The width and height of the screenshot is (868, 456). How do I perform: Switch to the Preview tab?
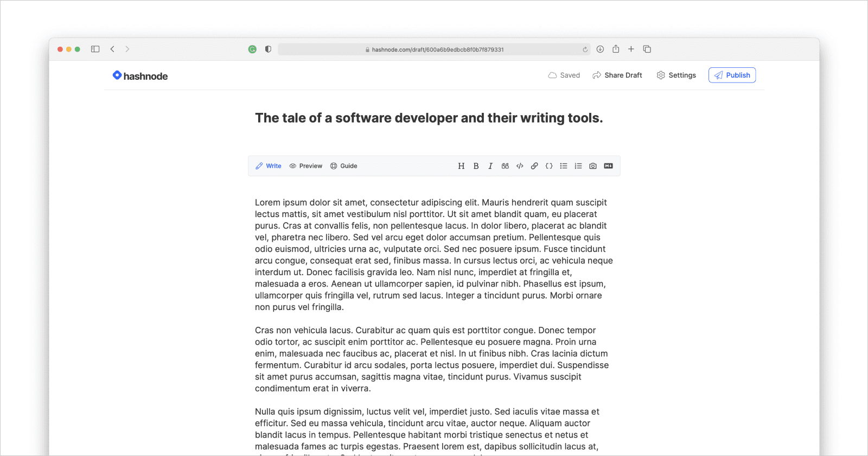305,166
